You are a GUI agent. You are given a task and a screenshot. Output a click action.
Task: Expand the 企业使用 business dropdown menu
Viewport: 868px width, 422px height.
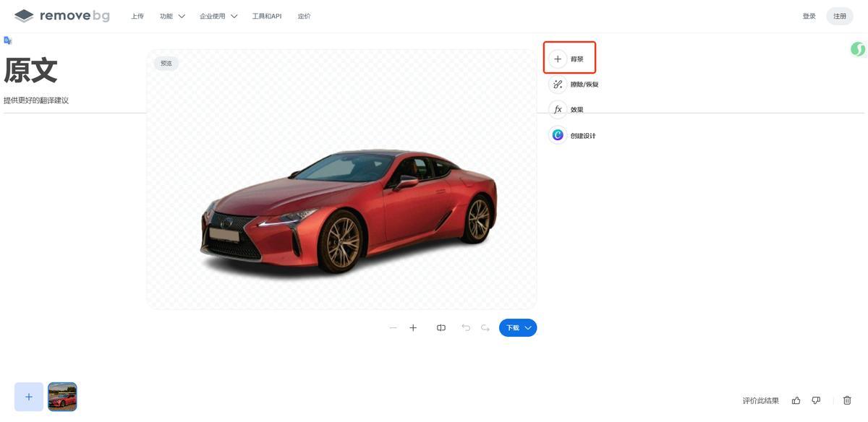[x=218, y=16]
